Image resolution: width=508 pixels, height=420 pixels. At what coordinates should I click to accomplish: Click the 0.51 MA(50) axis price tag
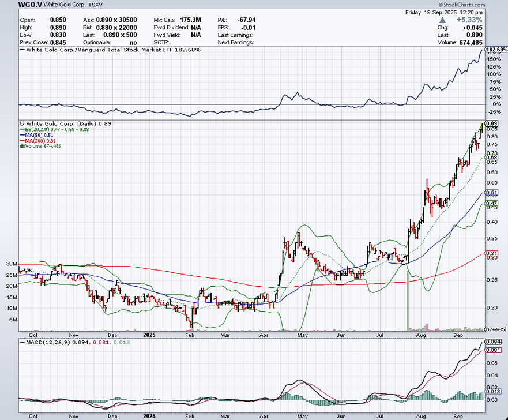coord(491,192)
